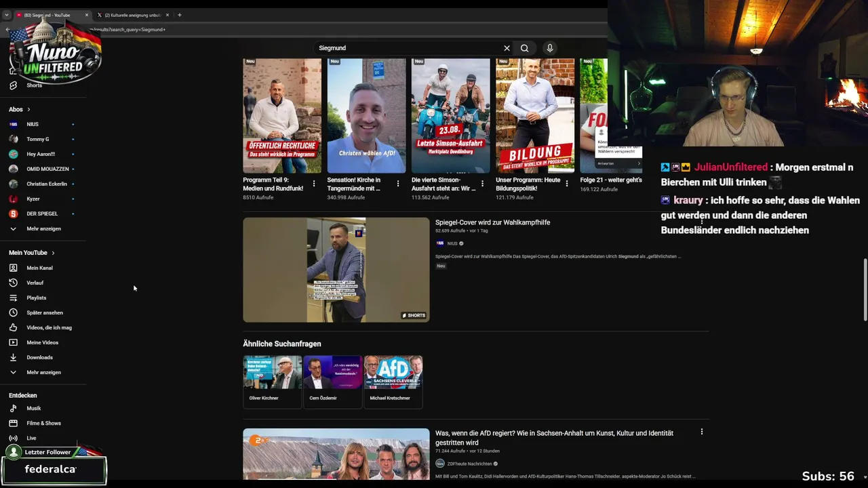Play the 'Letzte Simson-Ausfahrt' short thumbnail
The height and width of the screenshot is (488, 868).
click(x=450, y=116)
